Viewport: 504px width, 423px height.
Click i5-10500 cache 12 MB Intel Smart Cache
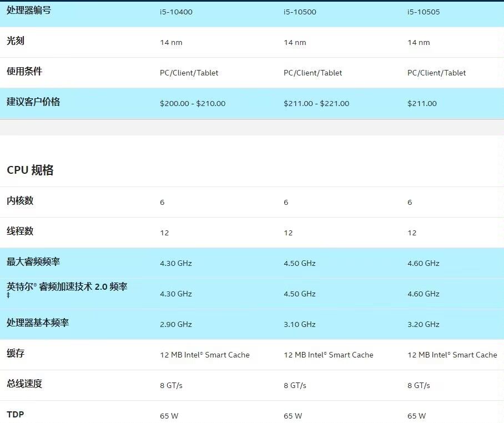(x=329, y=355)
